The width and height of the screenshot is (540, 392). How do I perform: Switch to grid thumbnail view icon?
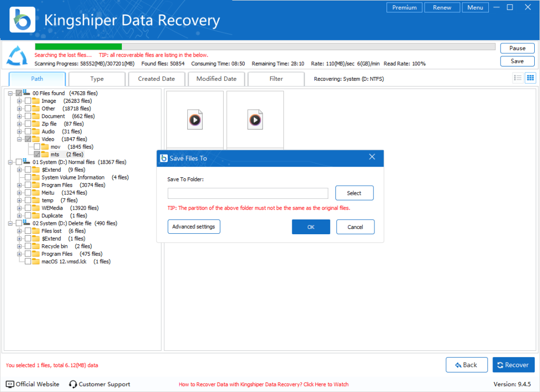click(531, 78)
